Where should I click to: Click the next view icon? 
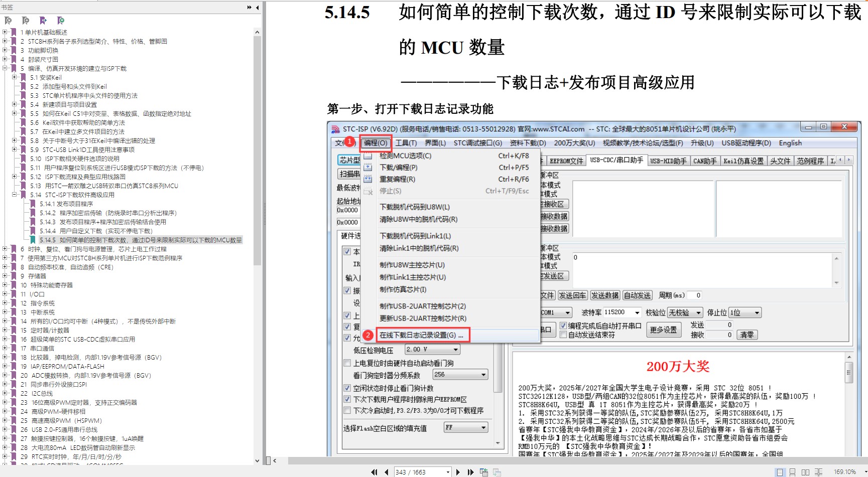[497, 472]
